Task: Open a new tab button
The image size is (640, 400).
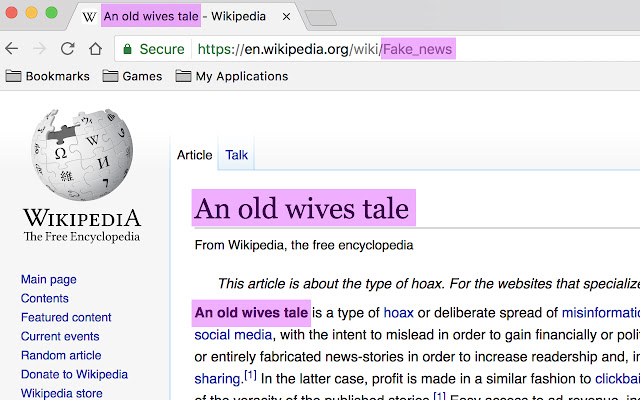Action: pyautogui.click(x=321, y=18)
